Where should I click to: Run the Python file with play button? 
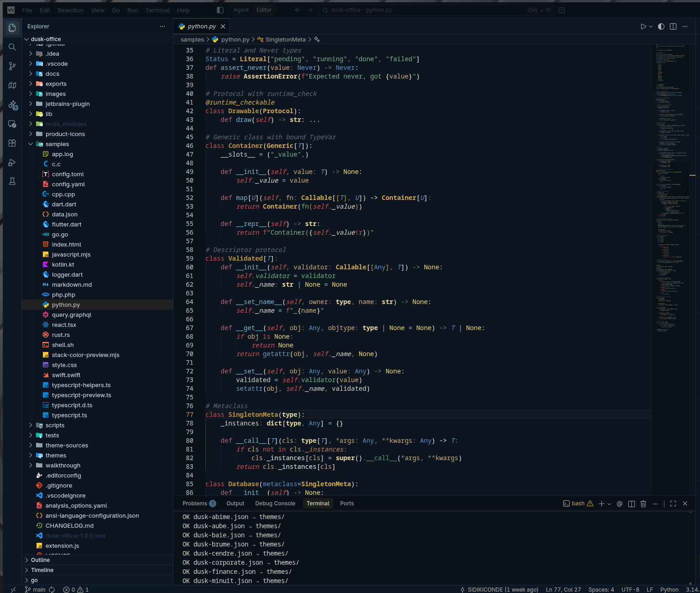pyautogui.click(x=643, y=26)
